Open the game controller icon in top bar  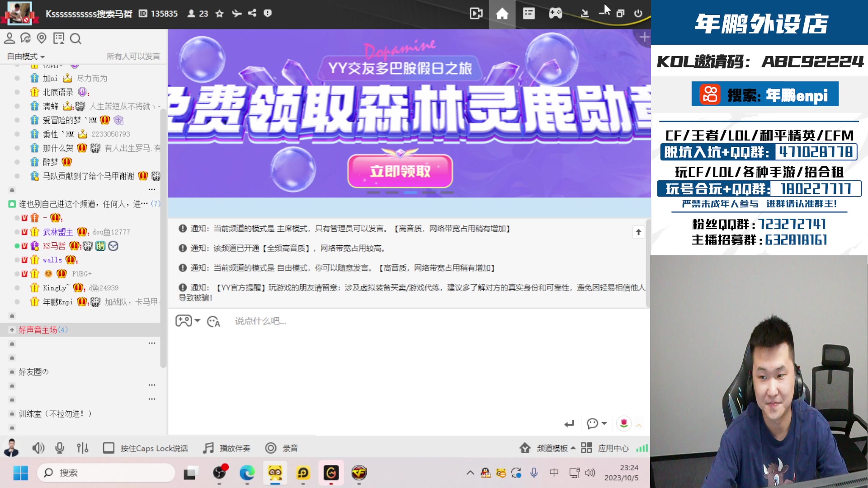[x=555, y=14]
